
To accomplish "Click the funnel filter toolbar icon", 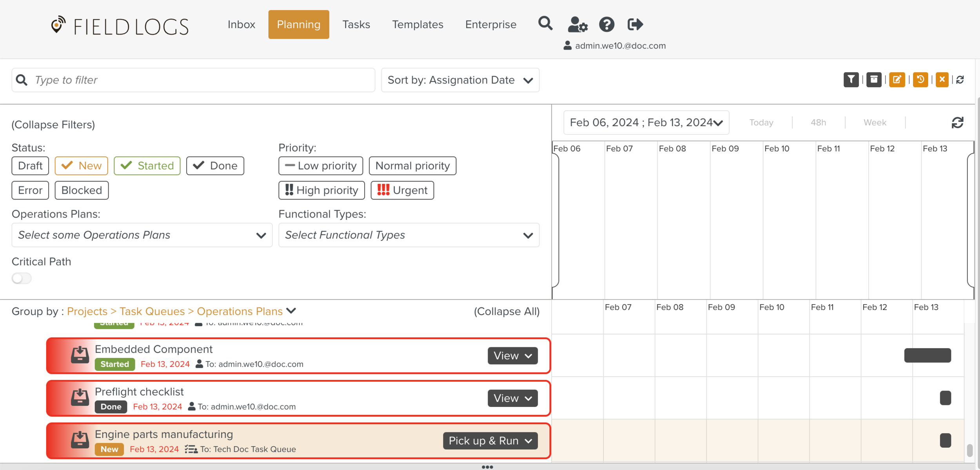I will click(x=851, y=80).
